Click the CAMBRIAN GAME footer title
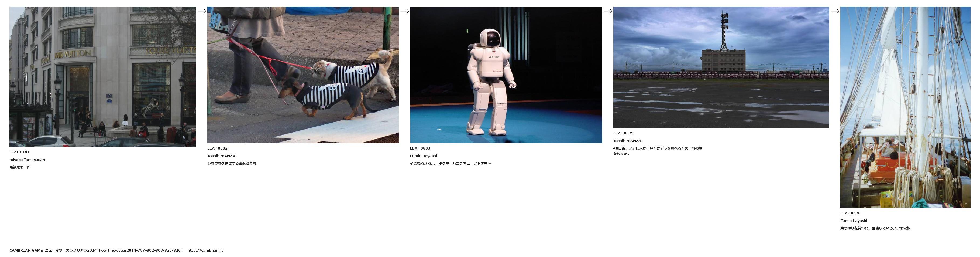 click(x=26, y=251)
